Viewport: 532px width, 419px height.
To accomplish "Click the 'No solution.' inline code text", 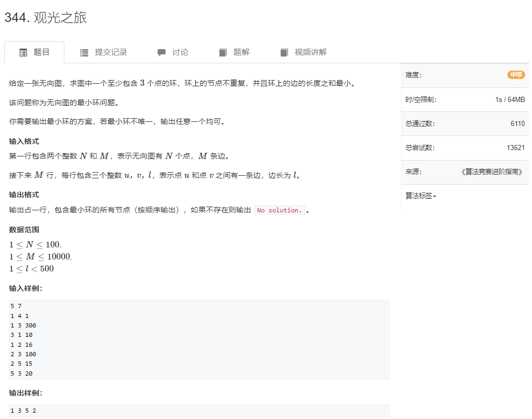I will [279, 210].
